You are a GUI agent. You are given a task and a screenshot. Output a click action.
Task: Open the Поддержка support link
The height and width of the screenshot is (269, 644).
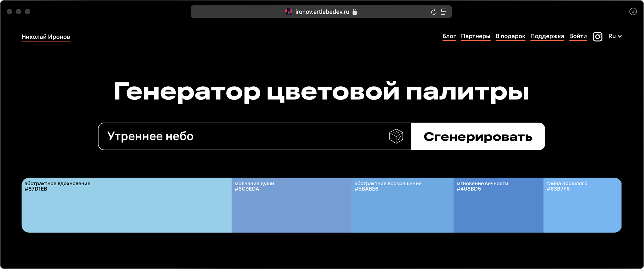[547, 36]
